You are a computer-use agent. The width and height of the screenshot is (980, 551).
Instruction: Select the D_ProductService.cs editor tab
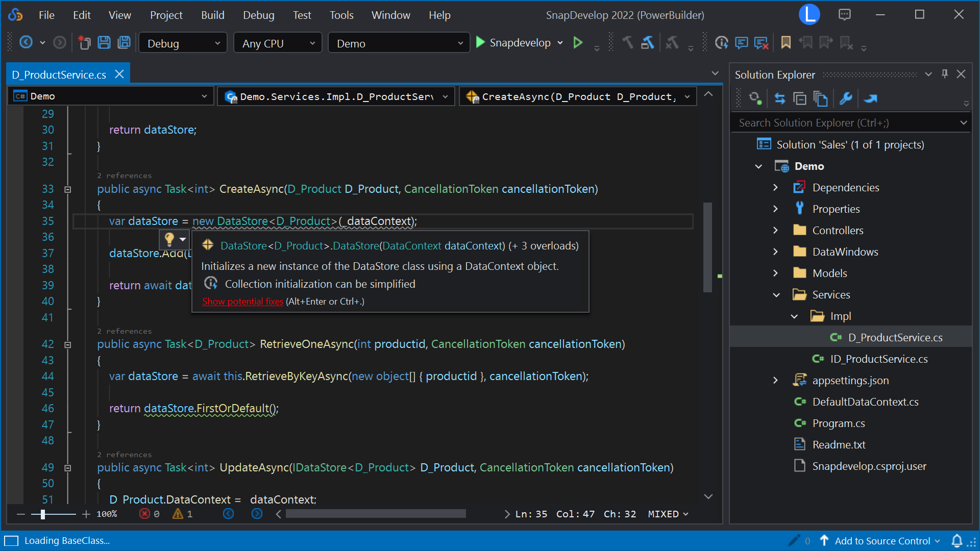click(59, 74)
